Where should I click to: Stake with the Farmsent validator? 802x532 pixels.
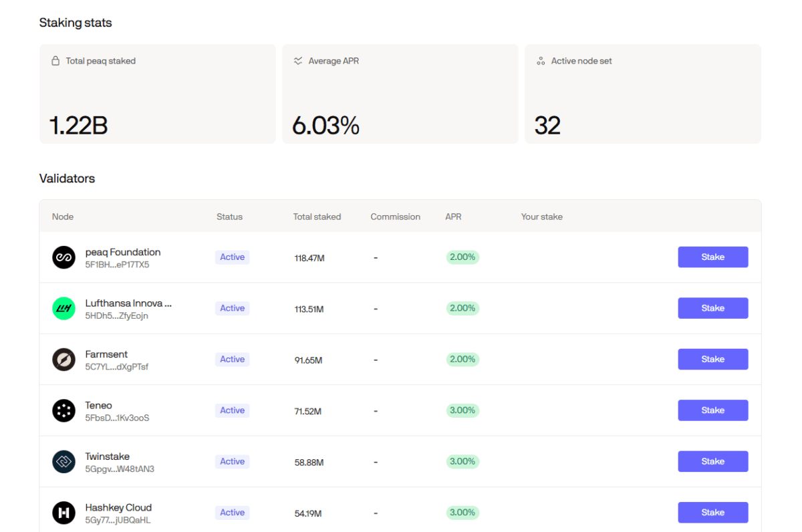713,360
